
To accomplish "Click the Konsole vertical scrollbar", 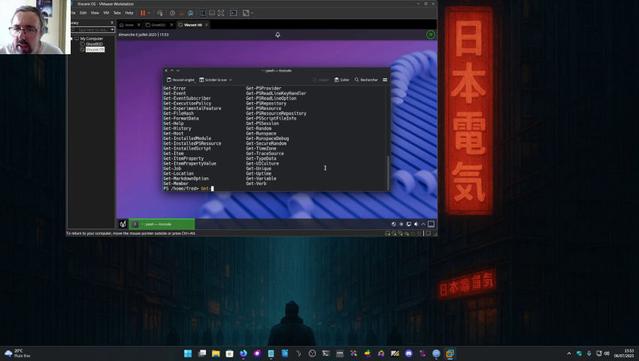I will [388, 171].
